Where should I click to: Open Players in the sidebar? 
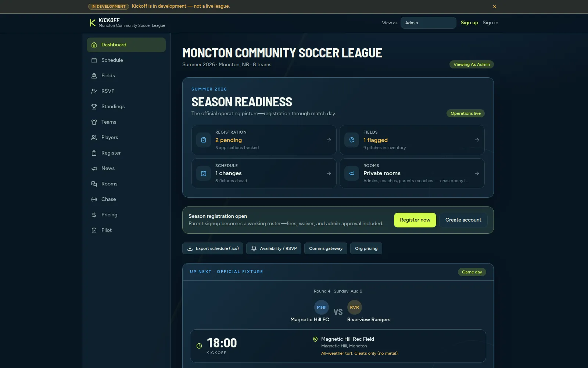pos(126,138)
